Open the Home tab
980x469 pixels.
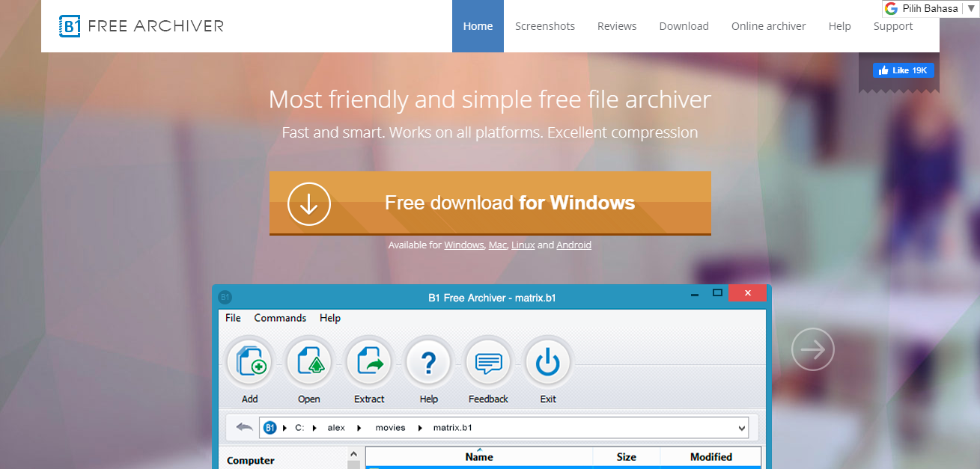[478, 26]
